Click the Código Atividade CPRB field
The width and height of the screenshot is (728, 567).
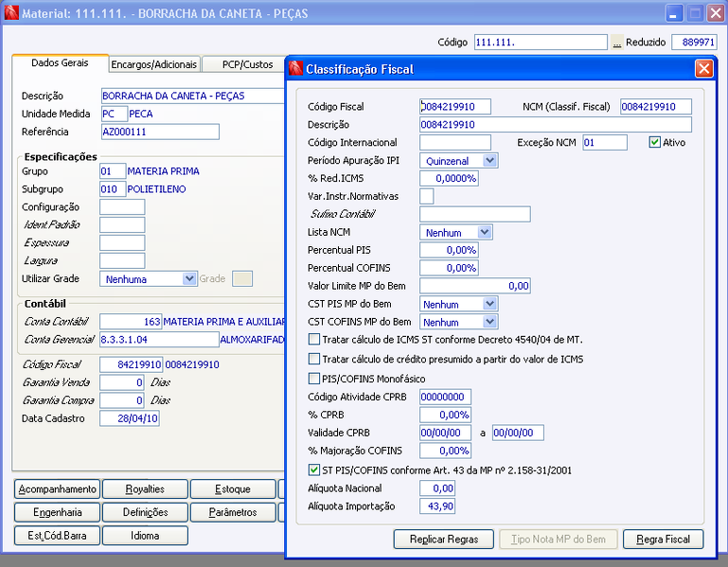pos(445,397)
